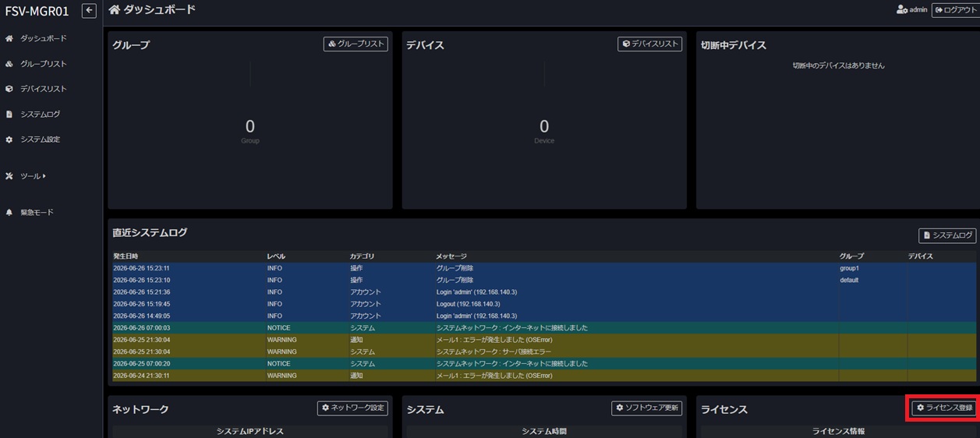Open ネットワーク設定 button
The image size is (980, 438).
(x=352, y=408)
